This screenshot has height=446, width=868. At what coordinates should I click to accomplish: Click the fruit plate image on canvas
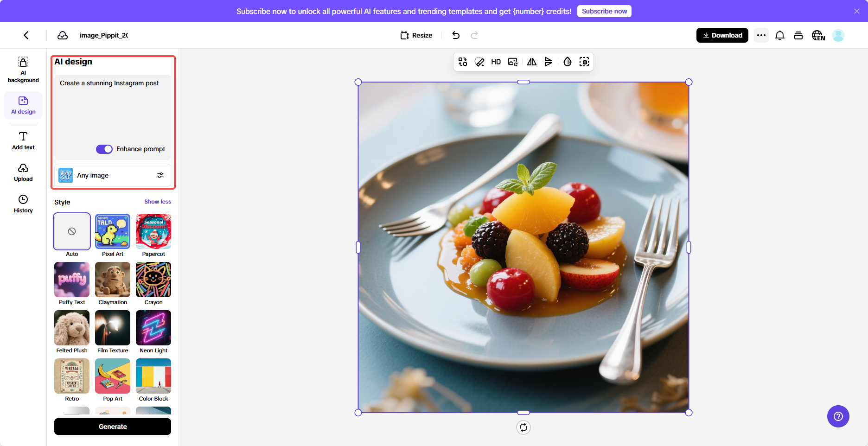[523, 248]
